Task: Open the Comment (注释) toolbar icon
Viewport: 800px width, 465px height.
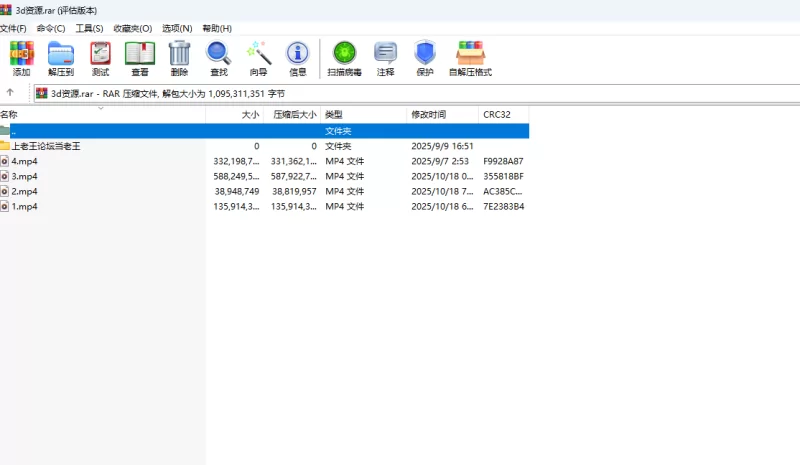Action: (385, 58)
